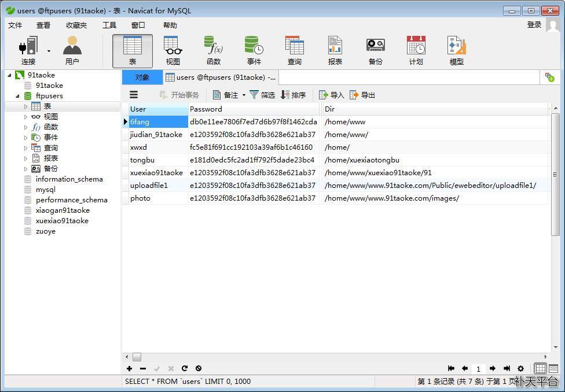Open the 函数 (Function) toolbar icon

pyautogui.click(x=213, y=50)
